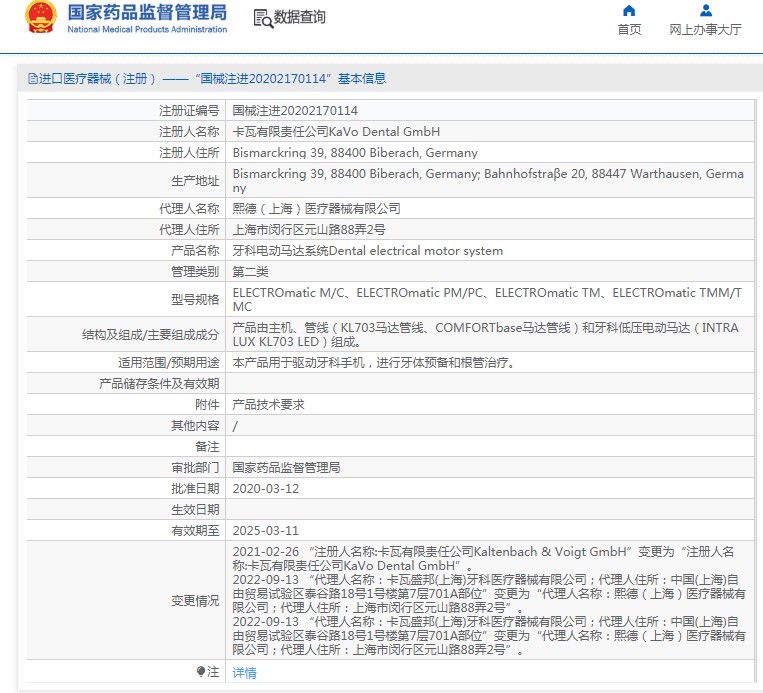Screen dimensions: 763x693
Task: Click the document icon before 进口医疗器械
Action: point(33,78)
